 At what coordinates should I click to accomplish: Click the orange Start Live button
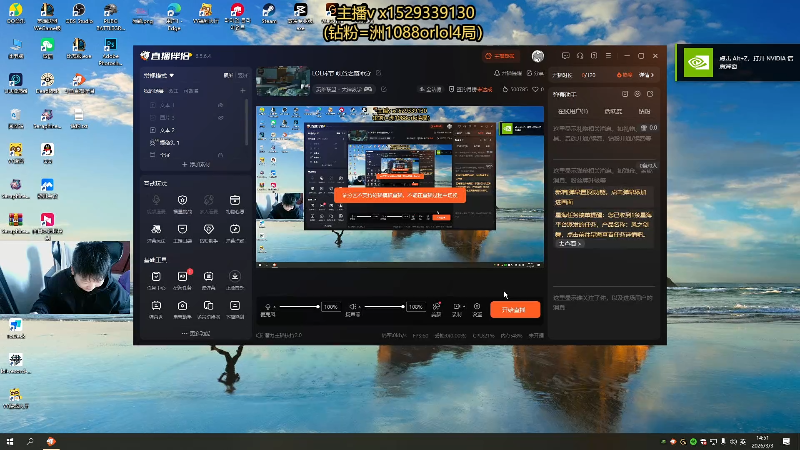click(515, 310)
